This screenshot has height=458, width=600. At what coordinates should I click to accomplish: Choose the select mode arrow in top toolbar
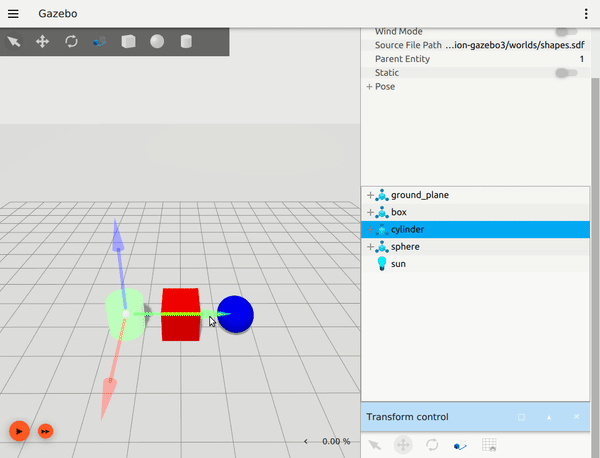click(x=14, y=41)
